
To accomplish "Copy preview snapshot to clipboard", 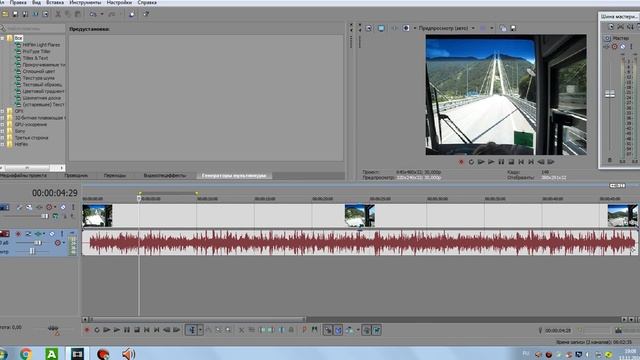I will click(503, 28).
